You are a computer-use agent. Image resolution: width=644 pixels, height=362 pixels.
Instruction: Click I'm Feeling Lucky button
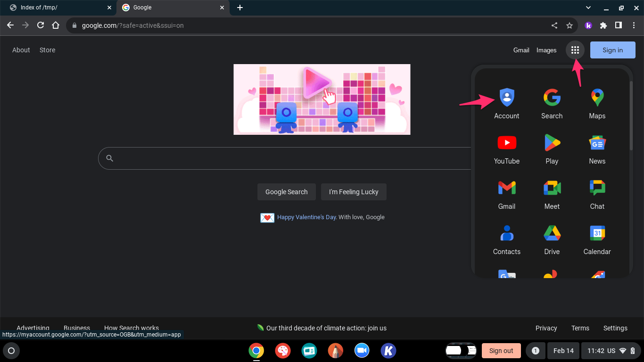point(354,192)
